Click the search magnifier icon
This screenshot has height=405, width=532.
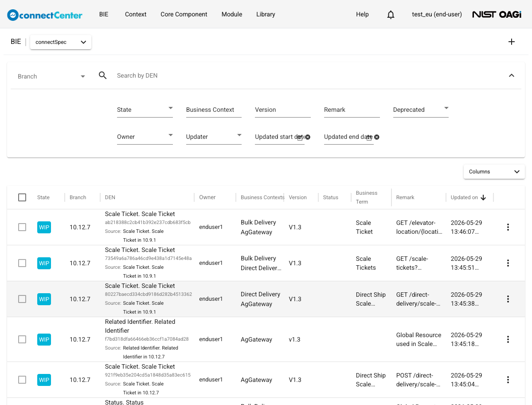coord(103,75)
